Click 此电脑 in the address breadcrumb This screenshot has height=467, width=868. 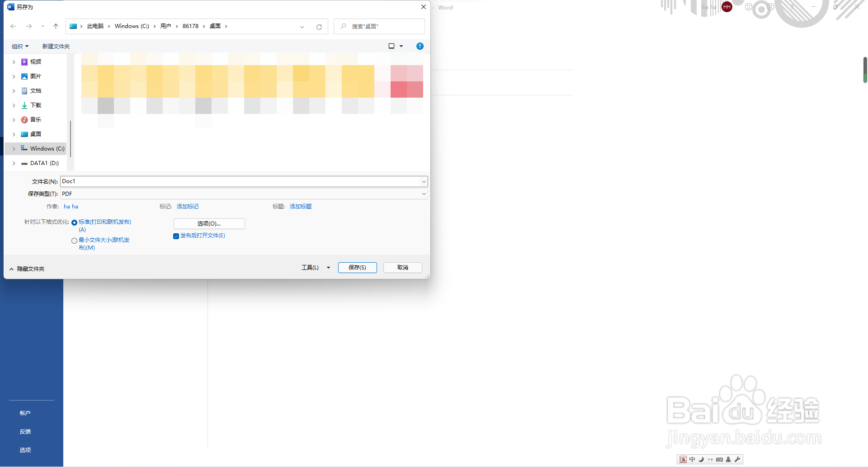coord(95,26)
